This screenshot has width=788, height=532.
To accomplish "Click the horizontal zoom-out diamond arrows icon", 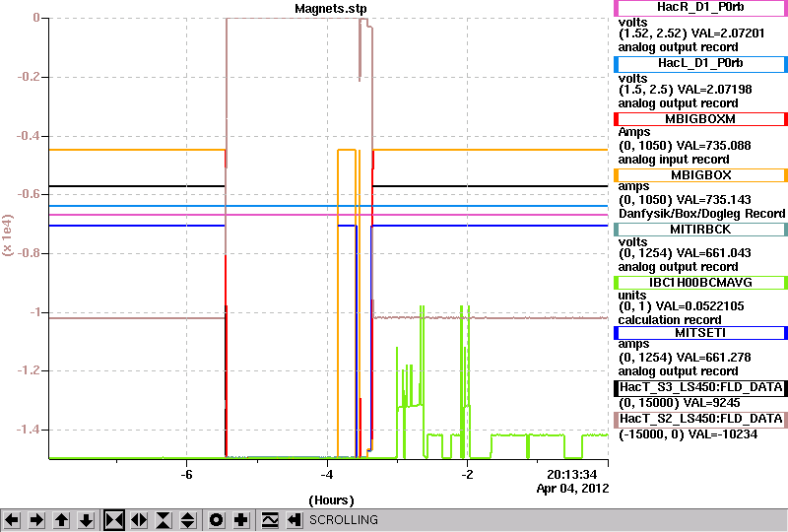I will tap(139, 520).
